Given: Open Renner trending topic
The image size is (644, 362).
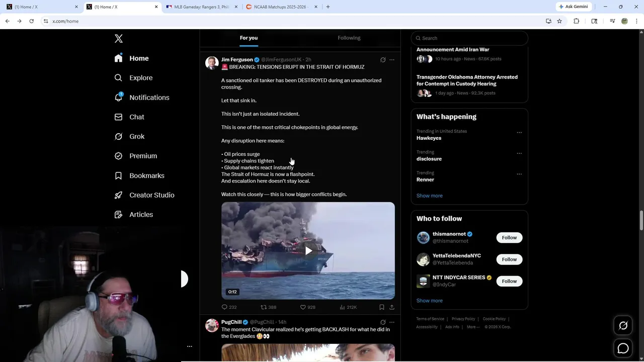Looking at the screenshot, I should pyautogui.click(x=425, y=179).
